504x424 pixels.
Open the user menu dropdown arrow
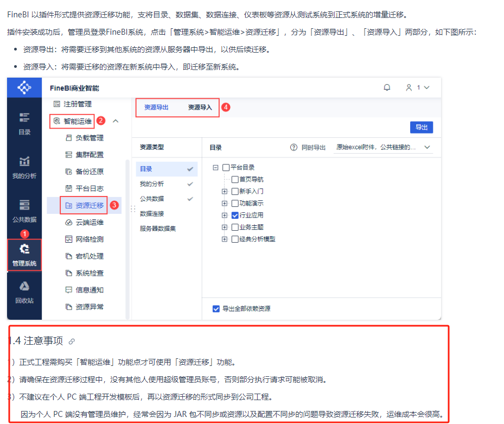click(x=426, y=87)
